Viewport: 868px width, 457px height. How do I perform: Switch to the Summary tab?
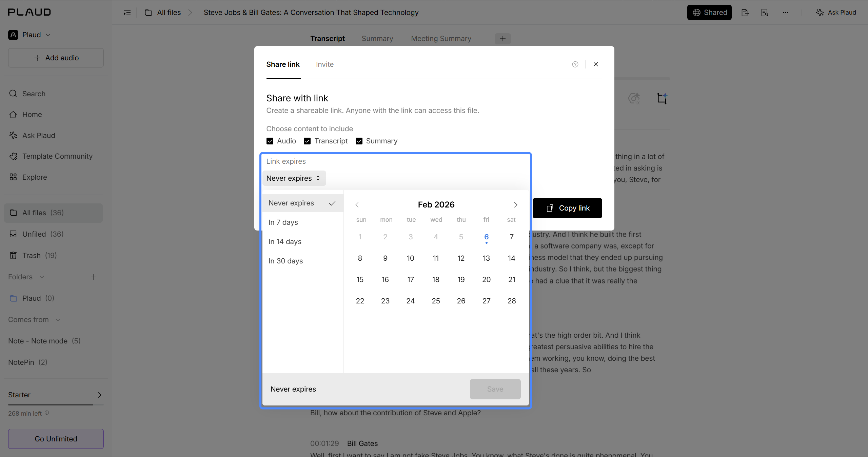click(377, 39)
